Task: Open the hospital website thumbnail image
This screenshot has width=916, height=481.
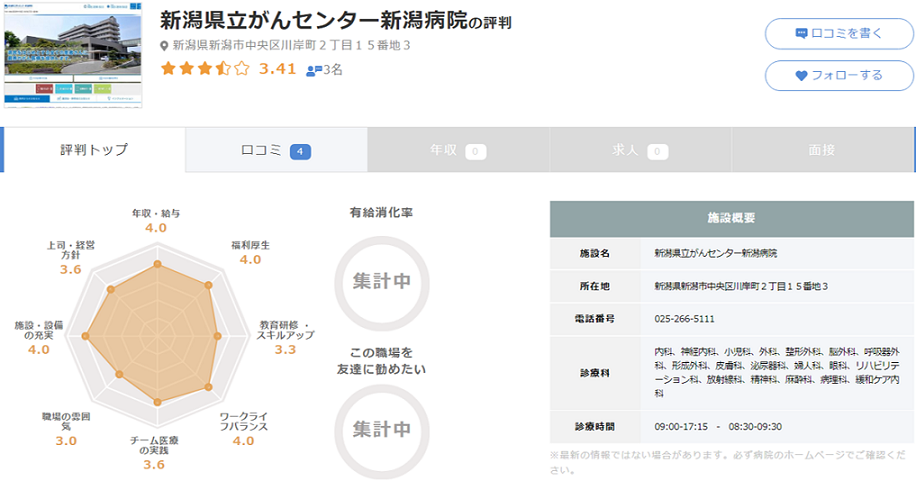Action: (73, 55)
